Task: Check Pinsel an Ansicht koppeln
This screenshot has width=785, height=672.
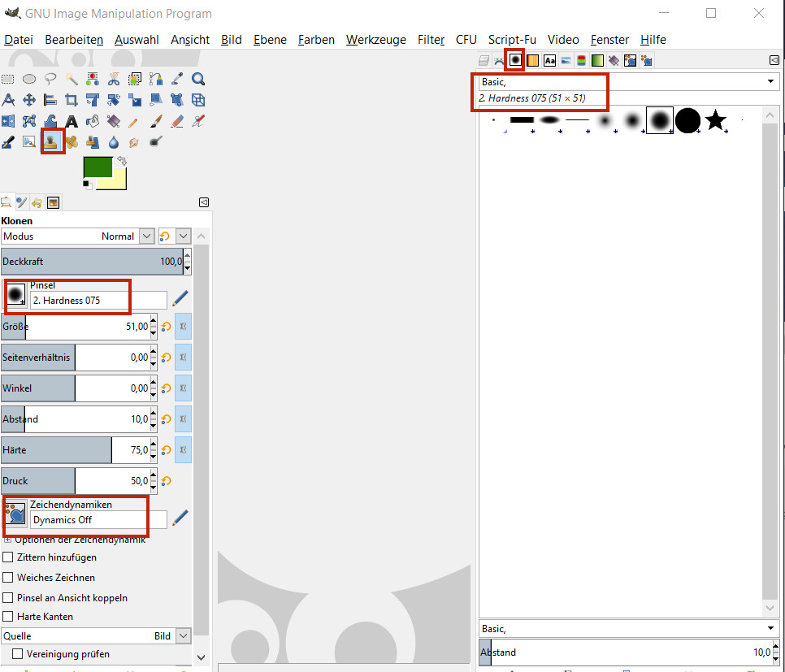Action: 8,597
